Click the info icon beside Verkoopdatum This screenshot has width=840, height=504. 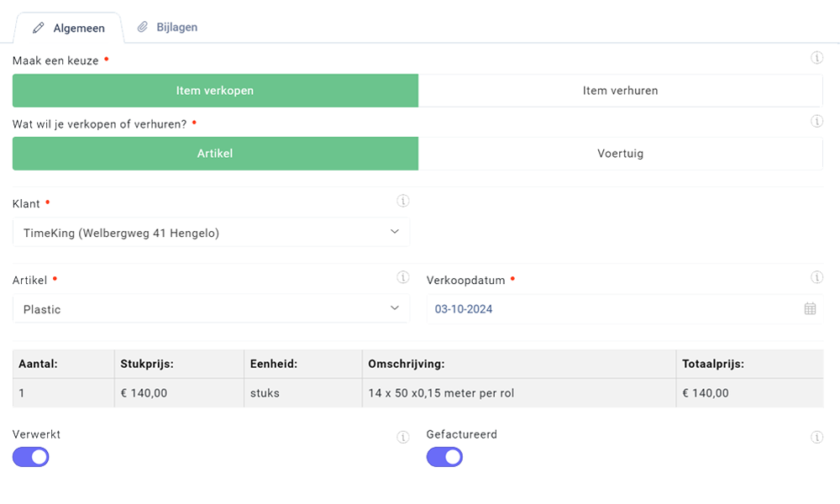tap(816, 277)
